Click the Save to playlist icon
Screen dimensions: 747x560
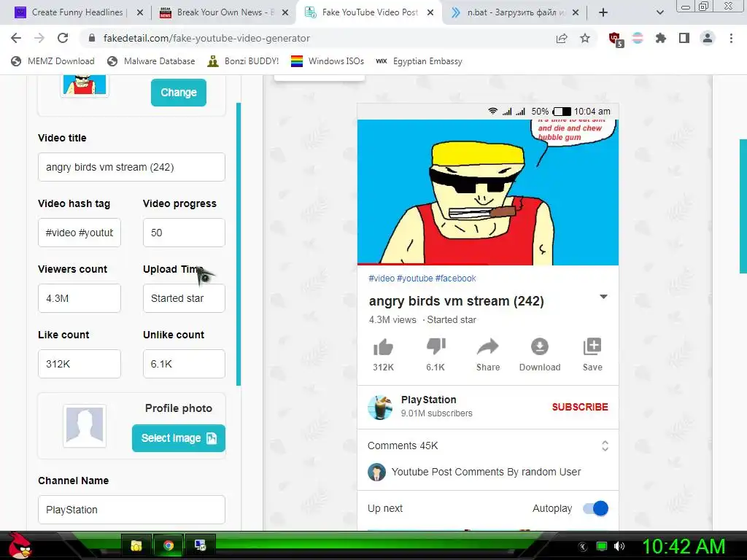592,346
